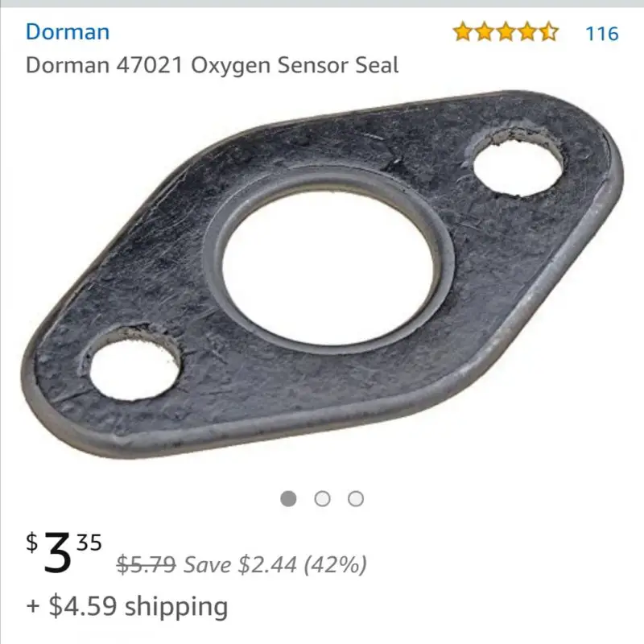644x644 pixels.
Task: Open the 116 customer reviews
Action: (601, 34)
